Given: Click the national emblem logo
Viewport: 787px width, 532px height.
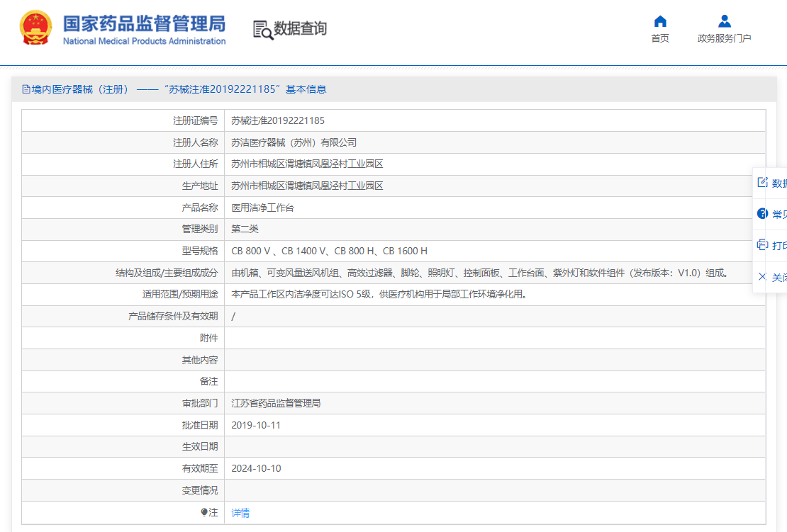Looking at the screenshot, I should [x=35, y=28].
